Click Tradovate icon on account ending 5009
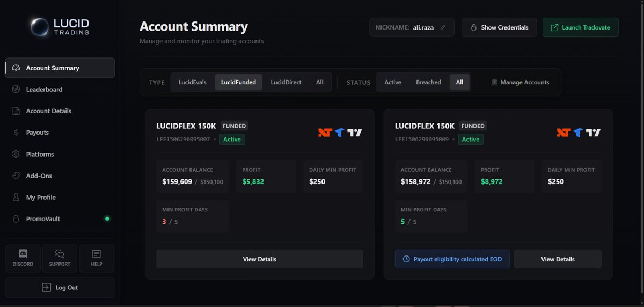This screenshot has height=307, width=644. (x=578, y=133)
